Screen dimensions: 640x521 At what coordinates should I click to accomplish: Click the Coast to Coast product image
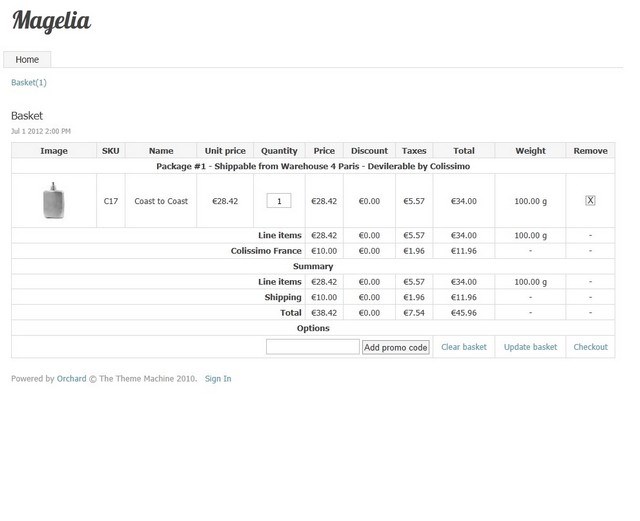(x=54, y=201)
